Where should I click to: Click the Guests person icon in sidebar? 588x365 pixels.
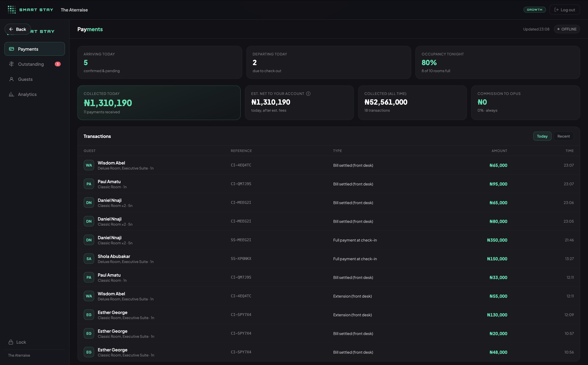point(11,79)
